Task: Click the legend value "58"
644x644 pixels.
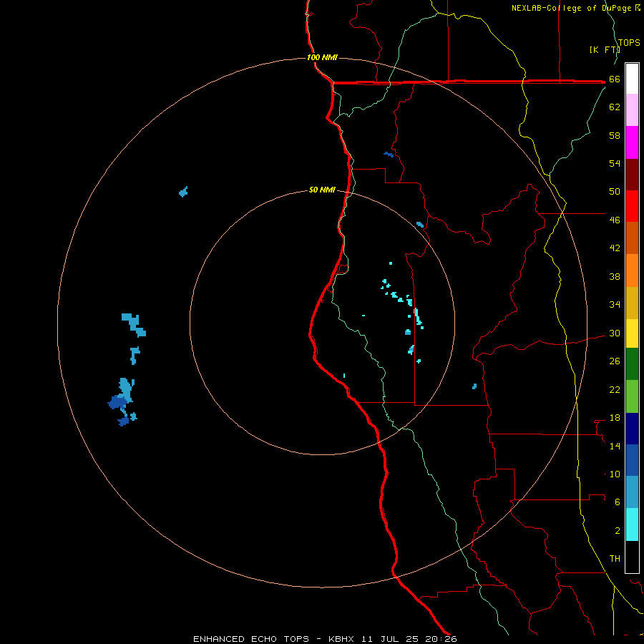Action: pos(615,135)
